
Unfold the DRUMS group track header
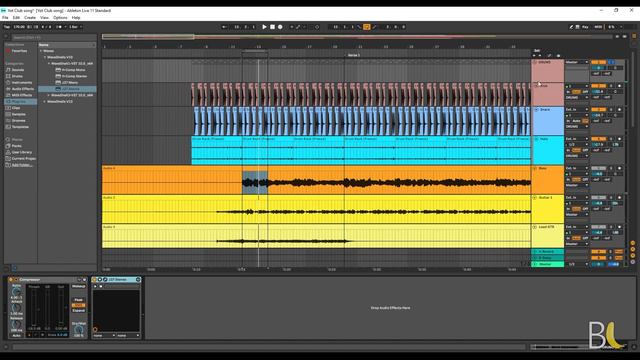(x=535, y=62)
